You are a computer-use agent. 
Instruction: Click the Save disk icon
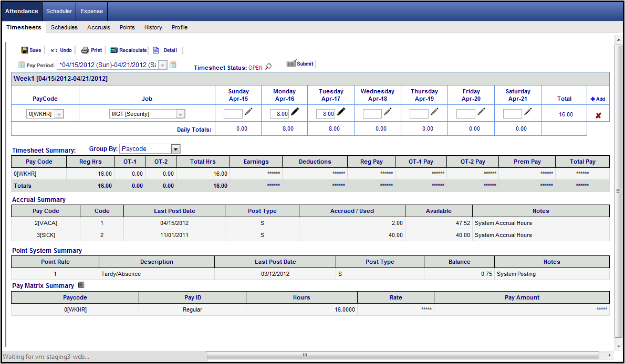tap(25, 50)
